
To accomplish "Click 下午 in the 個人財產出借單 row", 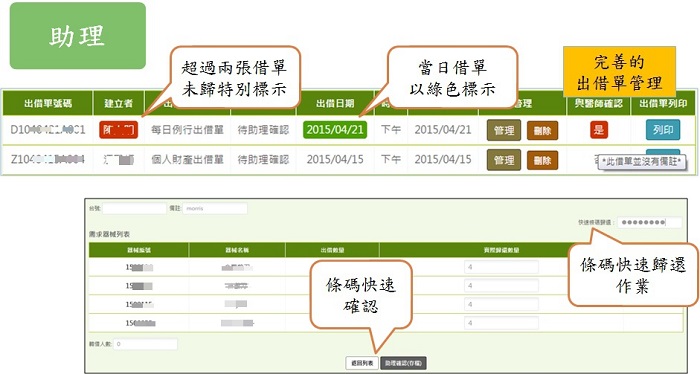I will click(391, 159).
